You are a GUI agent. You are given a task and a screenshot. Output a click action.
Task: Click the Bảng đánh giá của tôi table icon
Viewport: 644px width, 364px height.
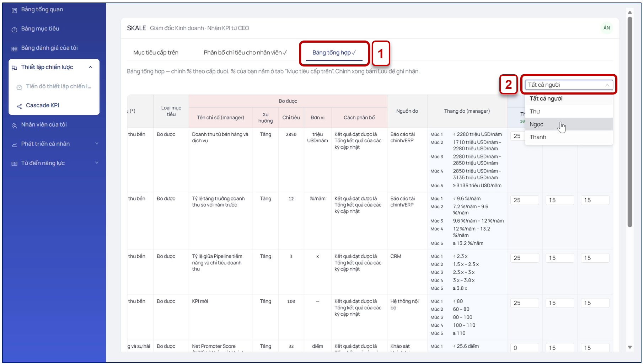pos(14,49)
